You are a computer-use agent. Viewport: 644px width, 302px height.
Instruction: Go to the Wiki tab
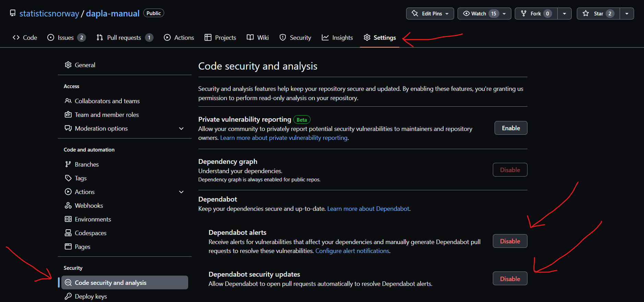(258, 37)
